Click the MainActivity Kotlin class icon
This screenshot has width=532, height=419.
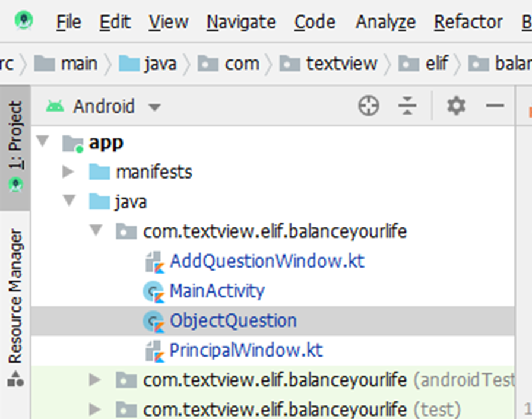tap(154, 292)
